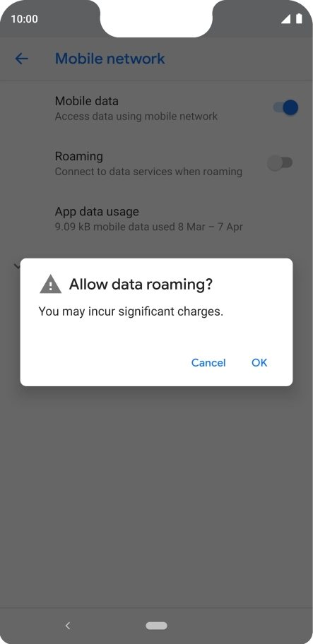Image resolution: width=313 pixels, height=644 pixels.
Task: Tap the system navigation back chevron
Action: pyautogui.click(x=68, y=626)
